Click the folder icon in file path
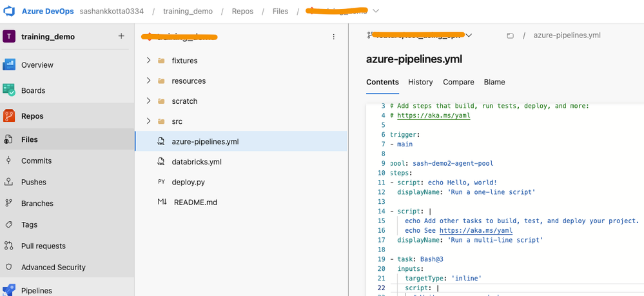Image resolution: width=644 pixels, height=296 pixels. 510,36
